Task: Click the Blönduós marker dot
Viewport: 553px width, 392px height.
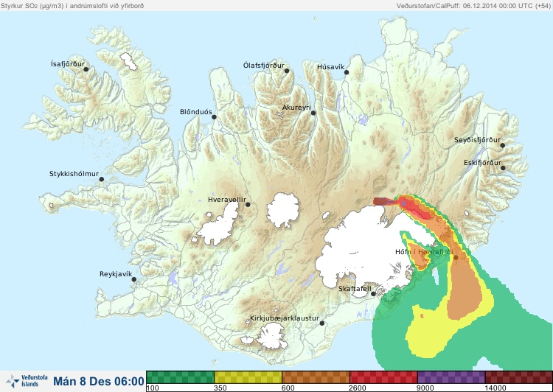Action: click(x=214, y=117)
